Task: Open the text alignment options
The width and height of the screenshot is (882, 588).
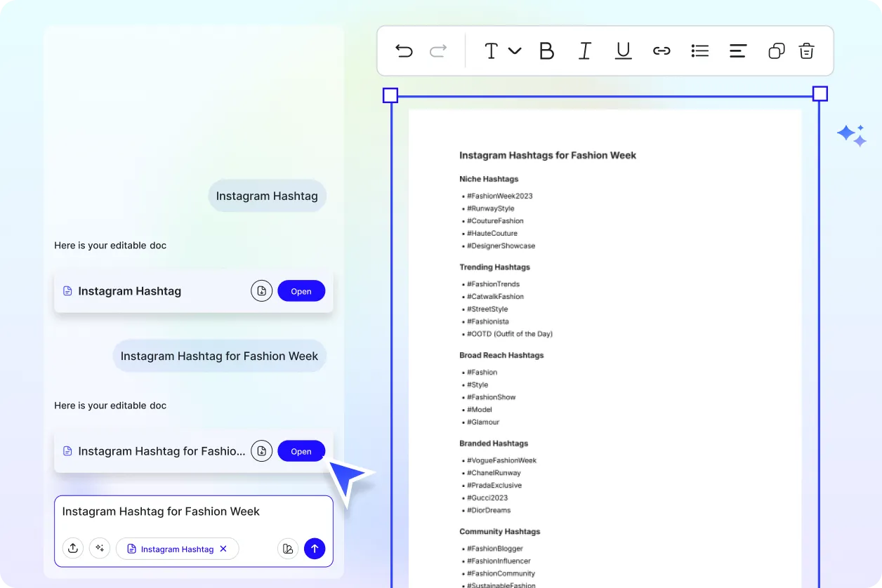Action: point(737,51)
